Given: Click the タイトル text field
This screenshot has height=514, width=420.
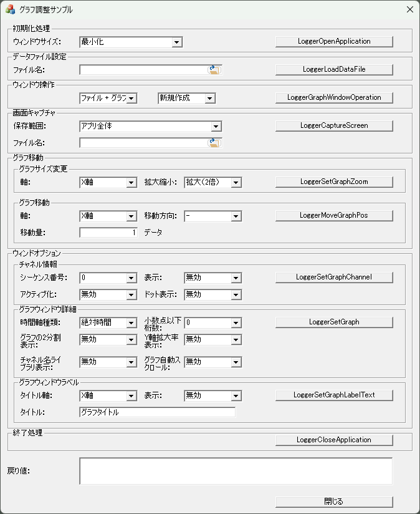Looking at the screenshot, I should 157,412.
